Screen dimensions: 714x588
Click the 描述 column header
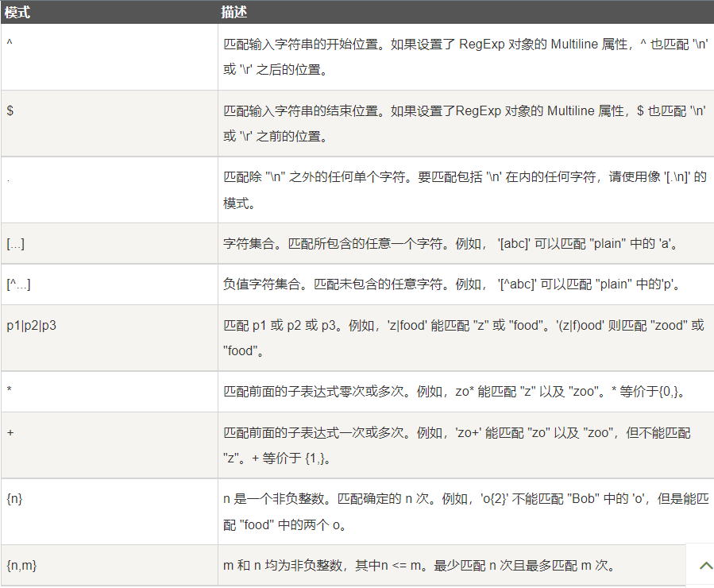(x=466, y=12)
